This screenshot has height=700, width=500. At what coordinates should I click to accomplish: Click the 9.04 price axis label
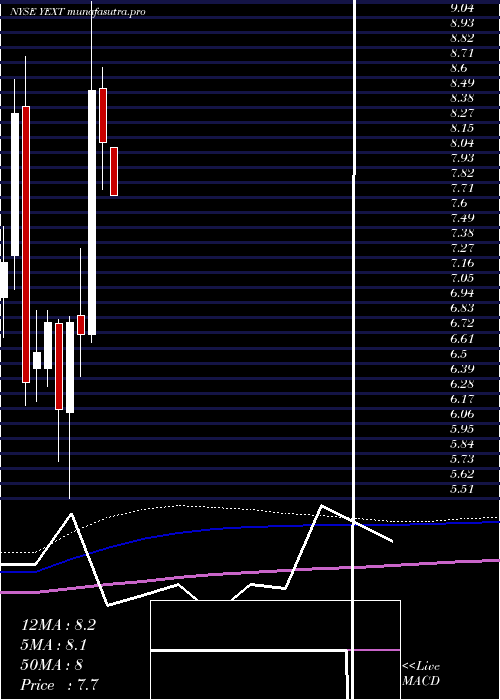462,8
